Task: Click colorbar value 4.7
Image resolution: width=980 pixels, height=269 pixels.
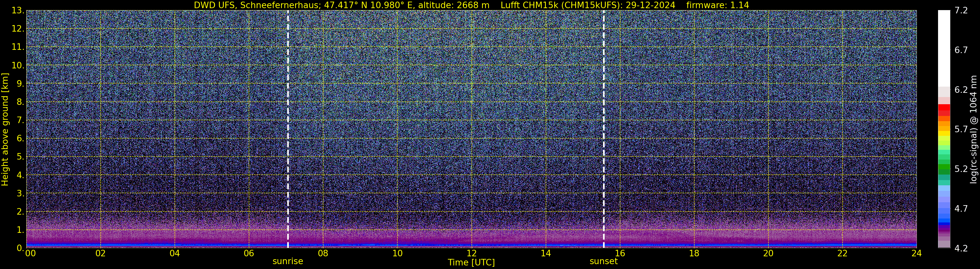Action: click(961, 208)
